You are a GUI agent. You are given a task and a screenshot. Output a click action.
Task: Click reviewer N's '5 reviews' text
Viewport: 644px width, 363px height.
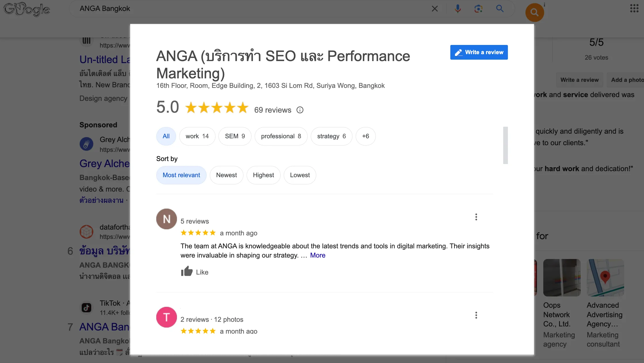click(195, 221)
